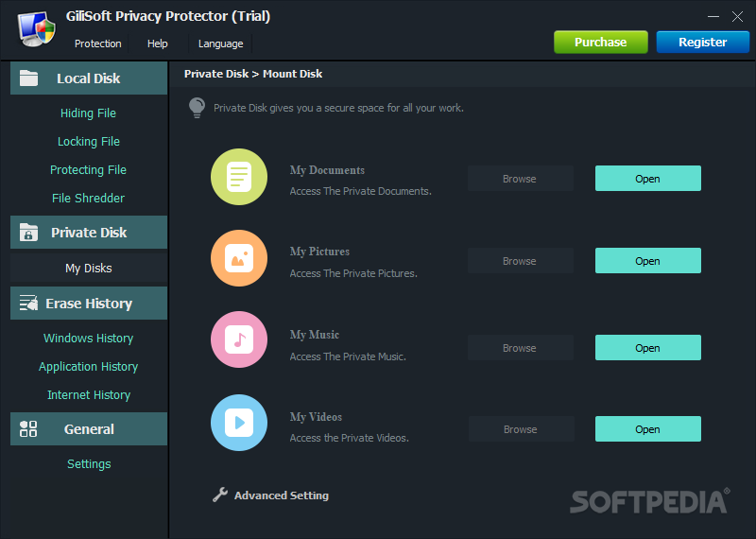Screen dimensions: 756x539
Task: Open the My Documents private disk
Action: coord(648,179)
